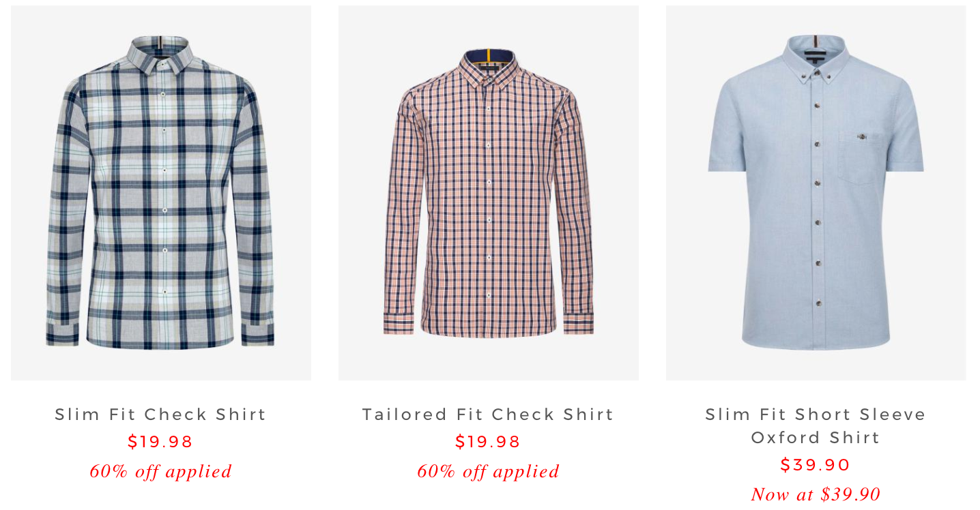The image size is (980, 510).
Task: Click the button-down collar of the Oxford shirt
Action: point(816,58)
